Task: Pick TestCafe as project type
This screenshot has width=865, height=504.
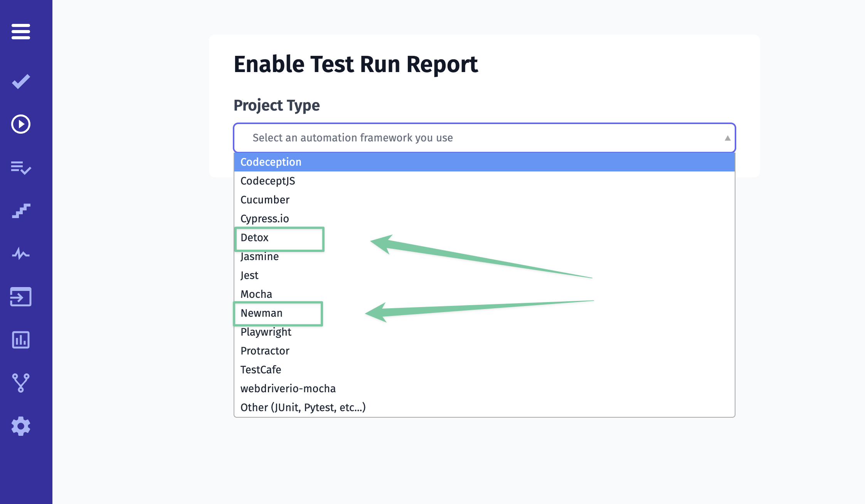Action: (485, 370)
